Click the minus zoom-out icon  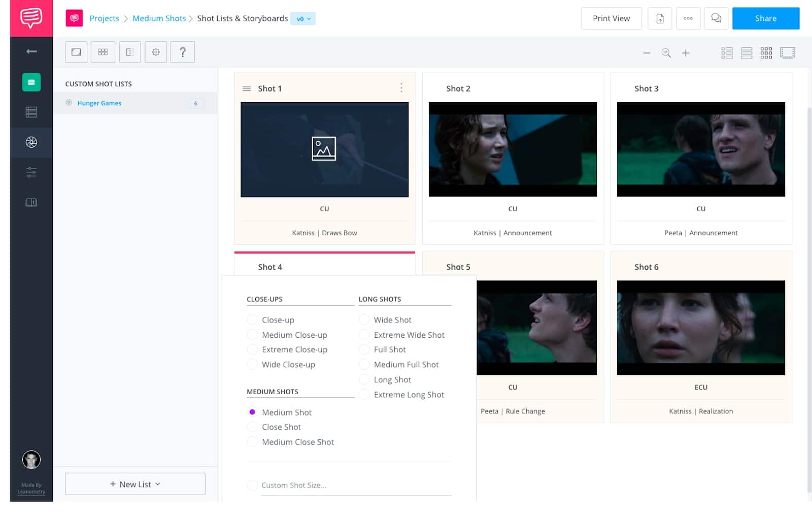(x=647, y=53)
